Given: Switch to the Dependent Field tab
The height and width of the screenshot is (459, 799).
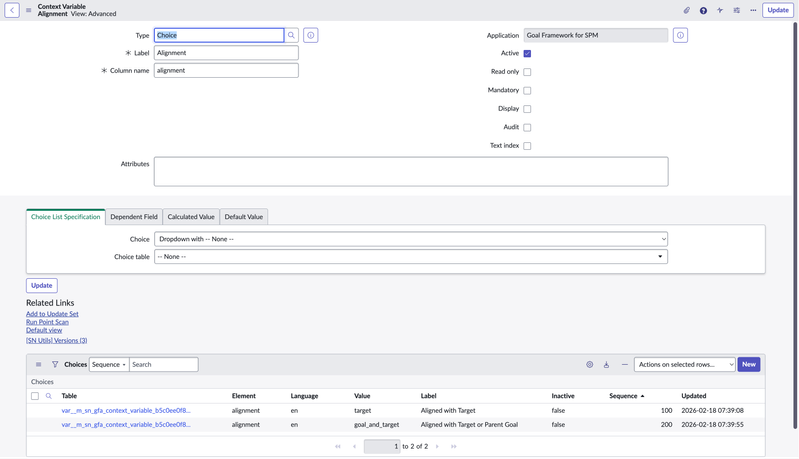Looking at the screenshot, I should 134,217.
